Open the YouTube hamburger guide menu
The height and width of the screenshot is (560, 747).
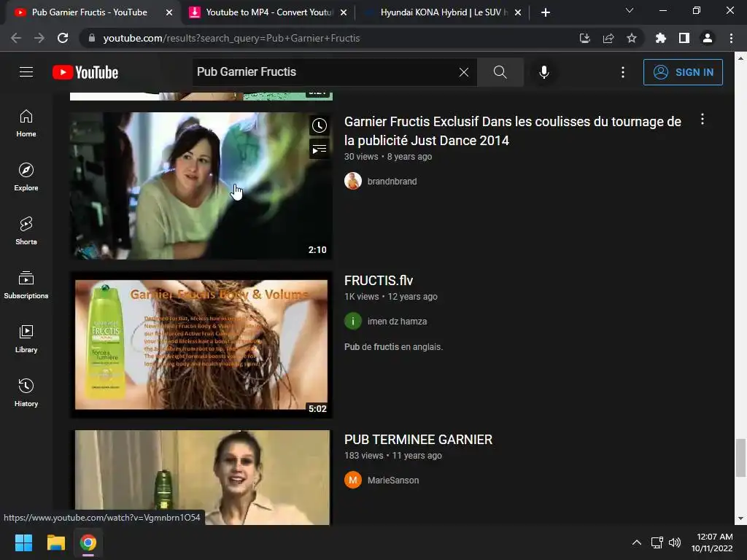click(26, 72)
